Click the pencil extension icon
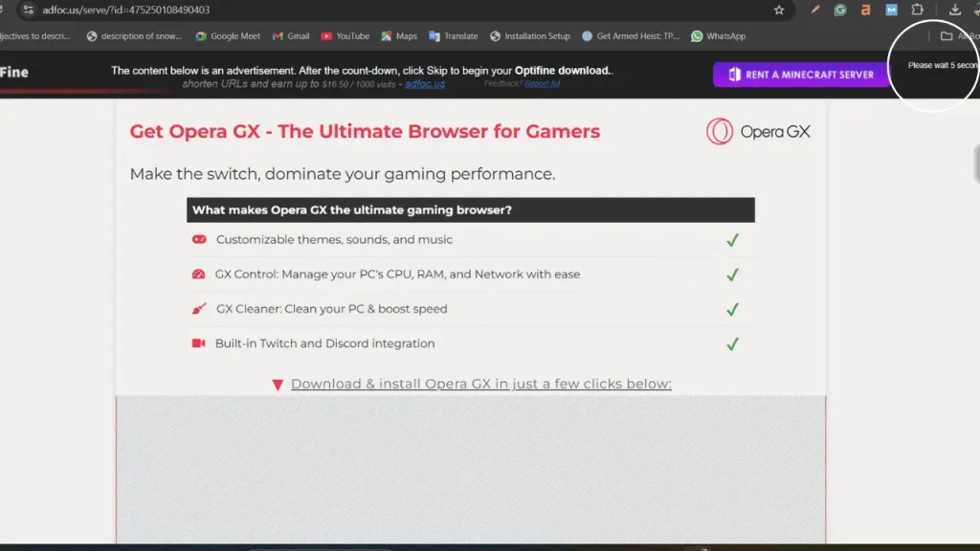 point(815,10)
